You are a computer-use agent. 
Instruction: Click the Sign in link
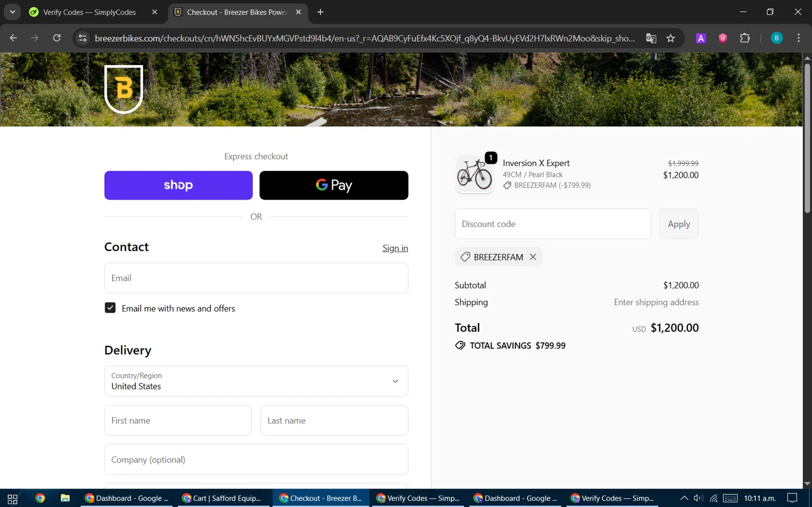click(395, 248)
